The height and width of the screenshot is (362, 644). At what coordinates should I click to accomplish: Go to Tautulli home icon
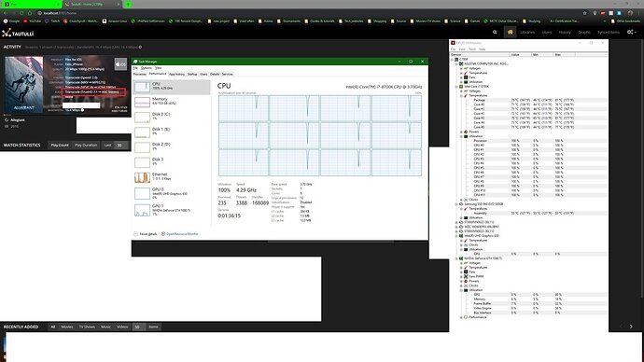pos(511,32)
